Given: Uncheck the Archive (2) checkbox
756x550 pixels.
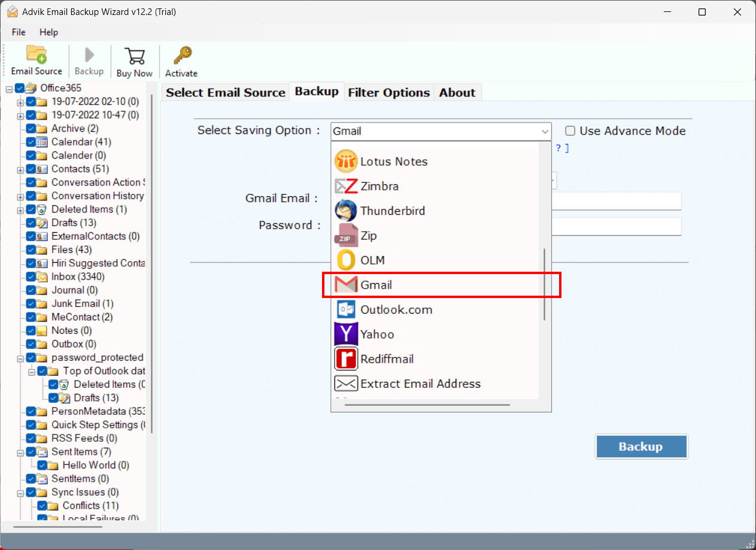Looking at the screenshot, I should point(31,129).
